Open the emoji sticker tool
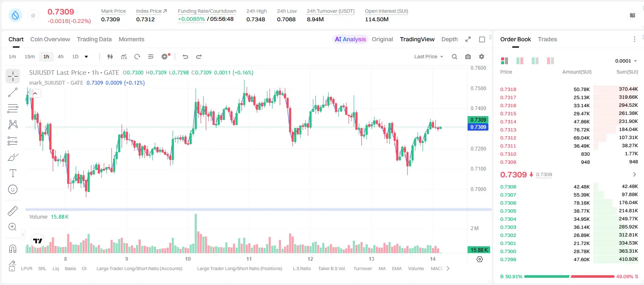The width and height of the screenshot is (644, 285). [13, 189]
